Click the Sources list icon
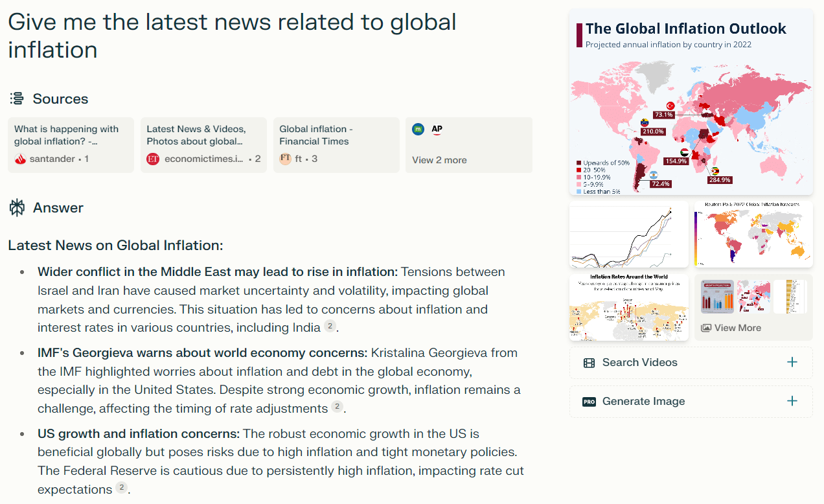The image size is (824, 504). coord(17,98)
